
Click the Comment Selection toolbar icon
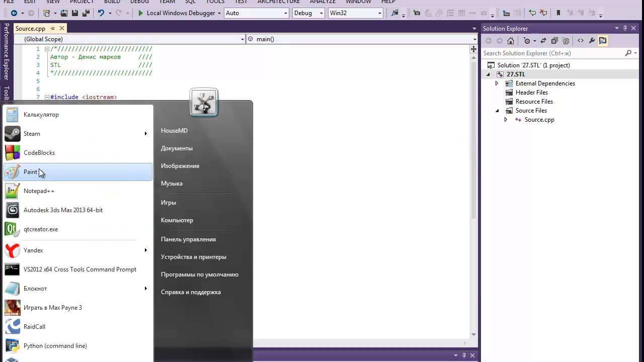click(532, 13)
